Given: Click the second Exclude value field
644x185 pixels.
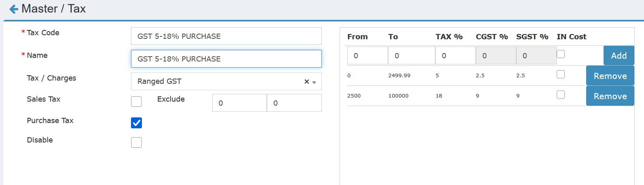Looking at the screenshot, I should (x=294, y=103).
